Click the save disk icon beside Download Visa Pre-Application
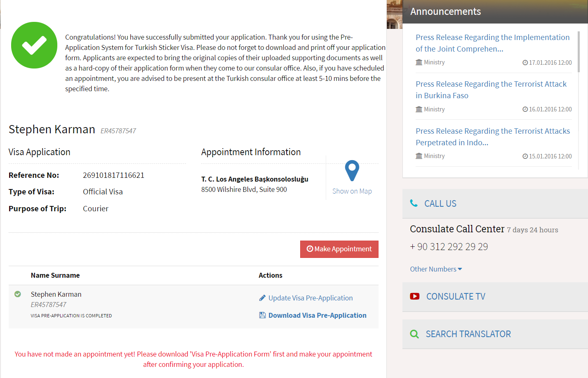This screenshot has height=378, width=588. pos(262,315)
